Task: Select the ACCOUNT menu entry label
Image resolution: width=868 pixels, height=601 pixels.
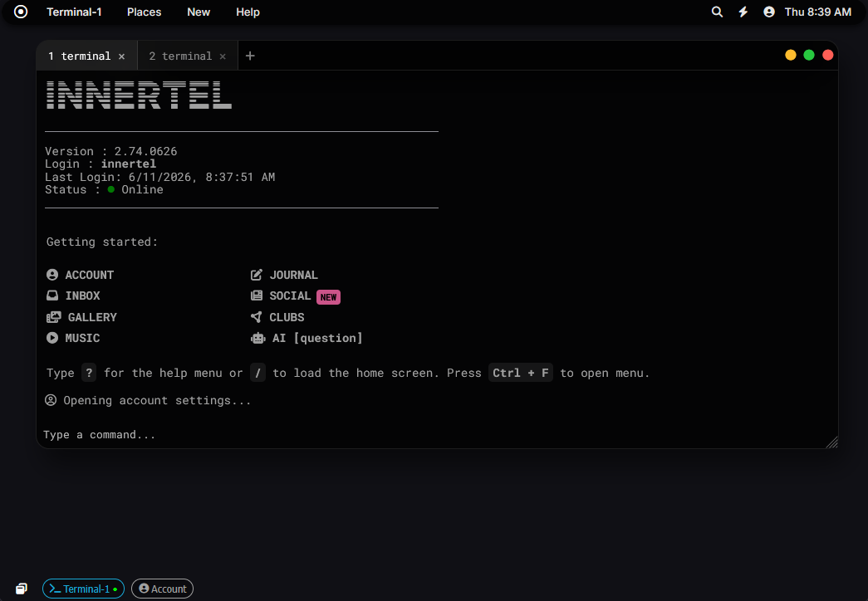Action: coord(90,275)
